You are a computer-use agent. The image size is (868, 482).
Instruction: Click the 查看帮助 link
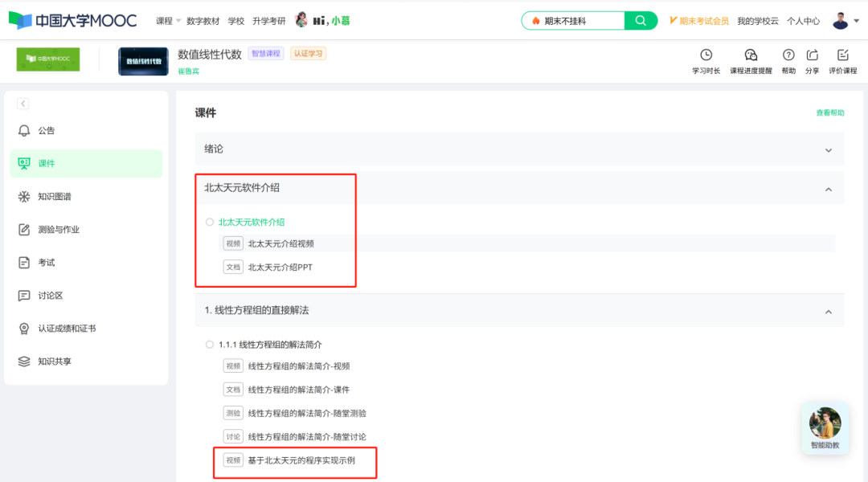click(x=830, y=113)
